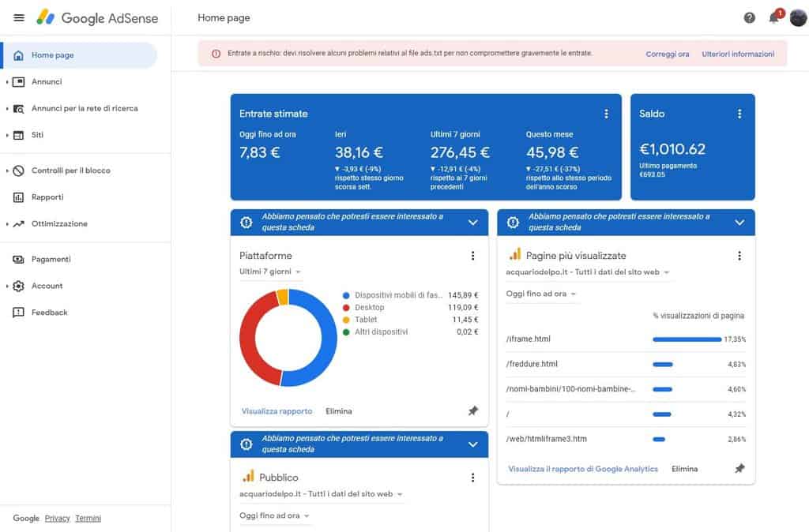Open the user account avatar
Viewport: 809px width, 532px height.
point(798,18)
